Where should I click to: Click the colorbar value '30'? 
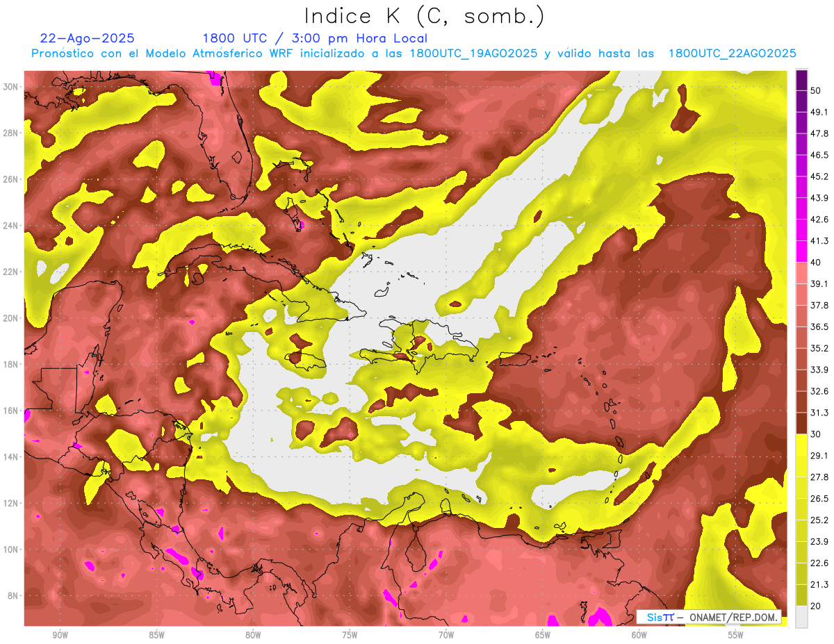(816, 434)
